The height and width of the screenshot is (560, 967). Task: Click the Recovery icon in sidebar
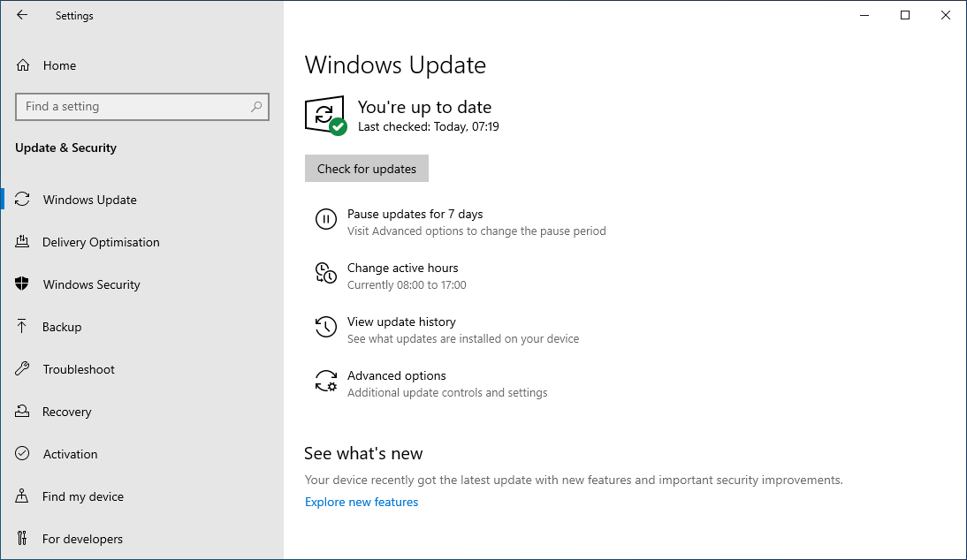22,411
